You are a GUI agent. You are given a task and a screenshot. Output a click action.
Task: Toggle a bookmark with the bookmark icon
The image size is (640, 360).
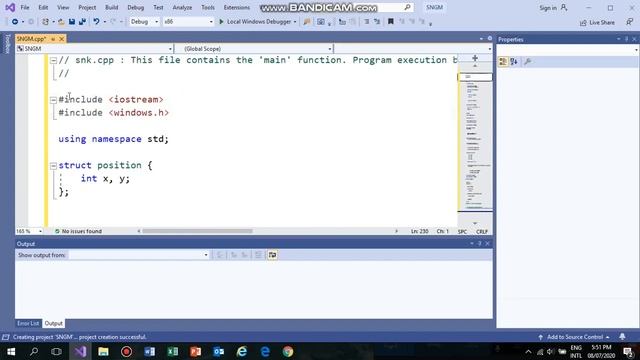pyautogui.click(x=391, y=22)
